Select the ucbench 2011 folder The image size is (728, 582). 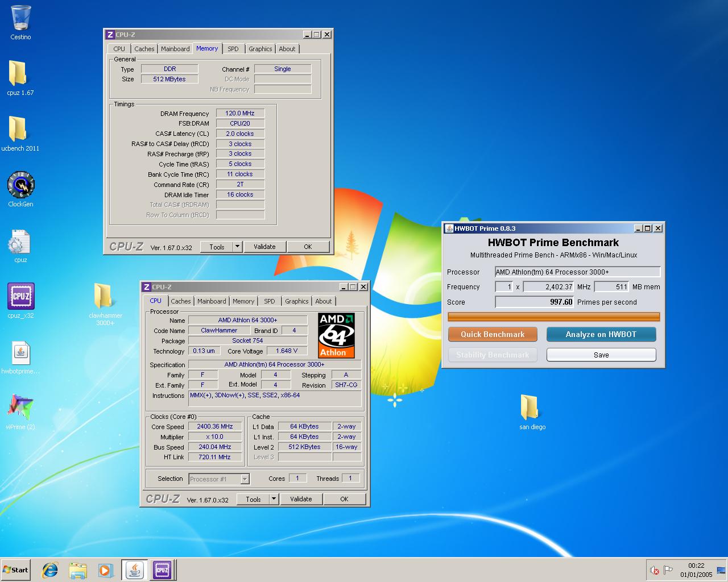point(18,129)
